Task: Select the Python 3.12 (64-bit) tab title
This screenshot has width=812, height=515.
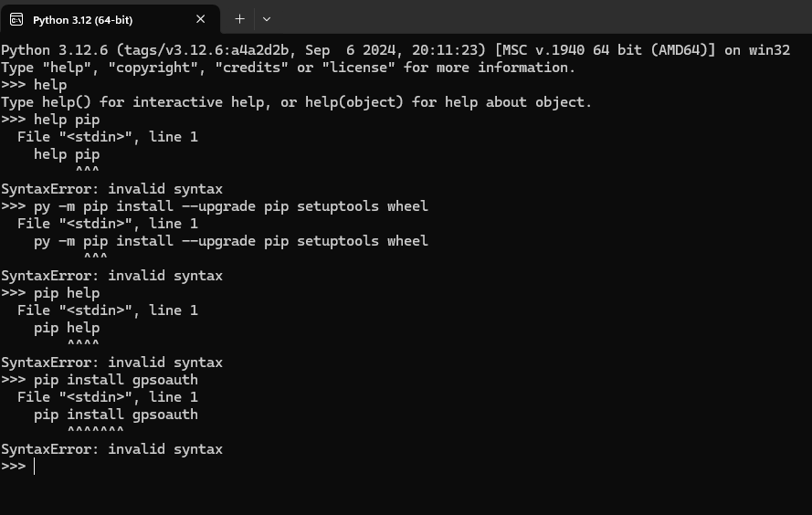Action: tap(83, 20)
